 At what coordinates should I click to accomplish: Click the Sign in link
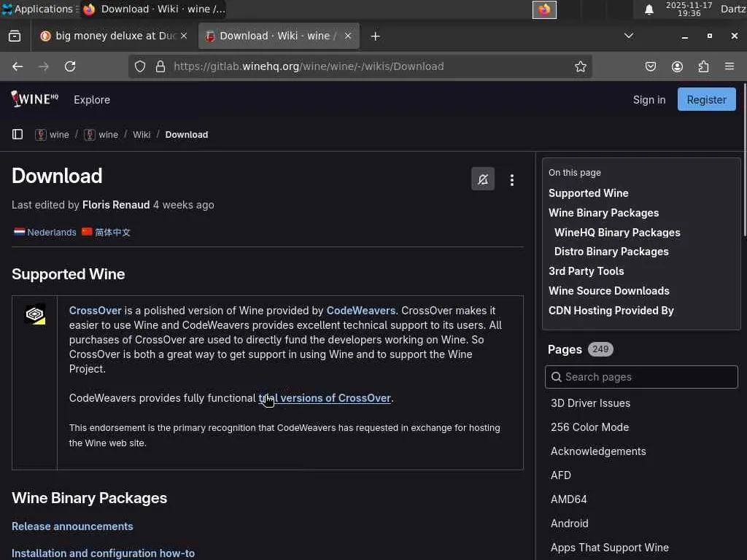pyautogui.click(x=649, y=99)
